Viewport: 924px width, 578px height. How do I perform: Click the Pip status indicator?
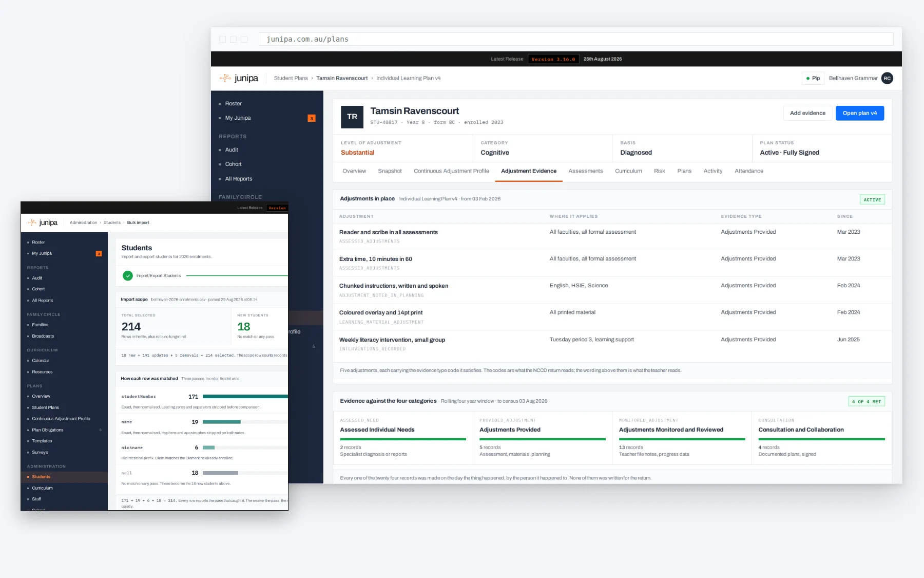coord(813,78)
